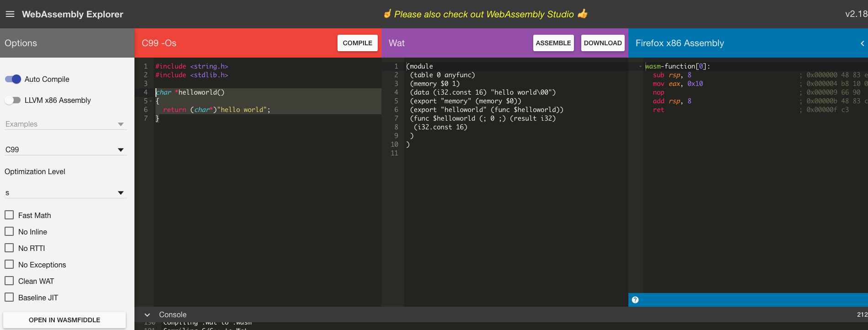Check the No Exceptions option

click(x=9, y=264)
